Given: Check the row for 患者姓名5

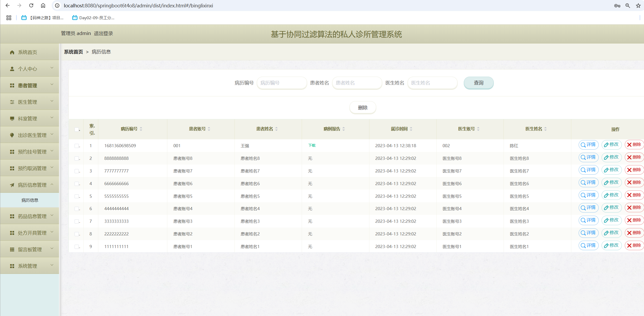Looking at the screenshot, I should pyautogui.click(x=77, y=196).
